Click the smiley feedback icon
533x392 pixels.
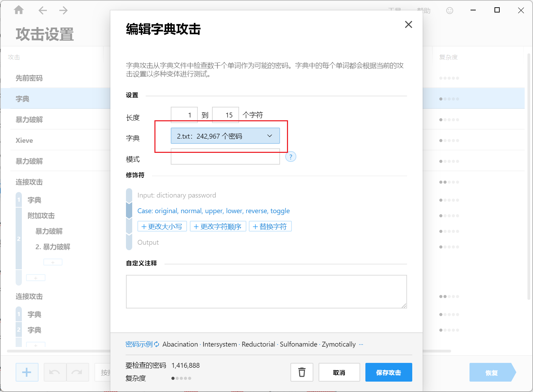[449, 11]
